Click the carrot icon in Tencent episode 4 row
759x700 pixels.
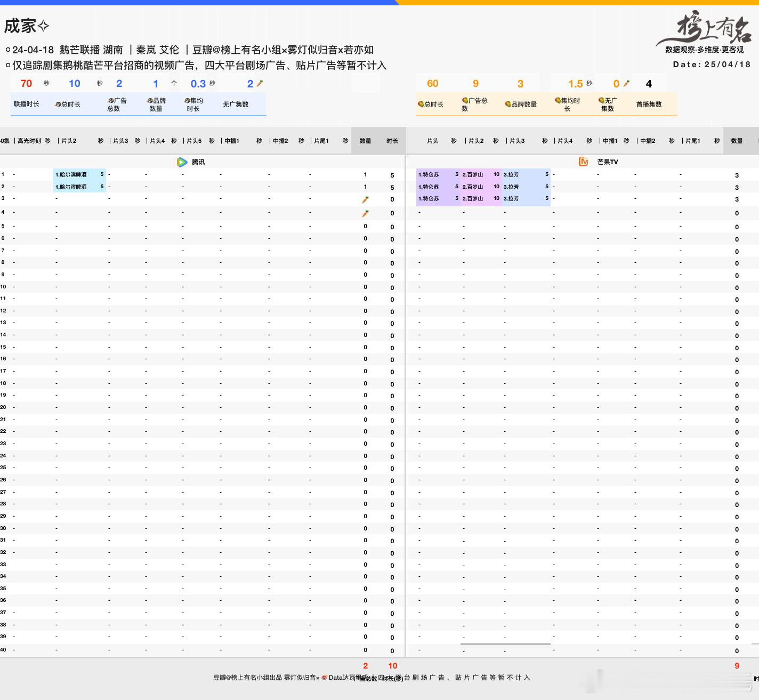[x=365, y=213]
